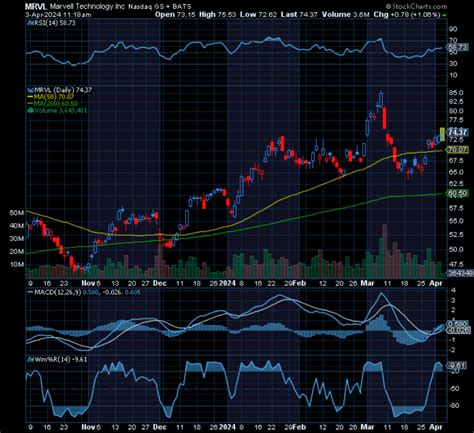Click the yellow highlighted latest candlestick

click(x=442, y=134)
